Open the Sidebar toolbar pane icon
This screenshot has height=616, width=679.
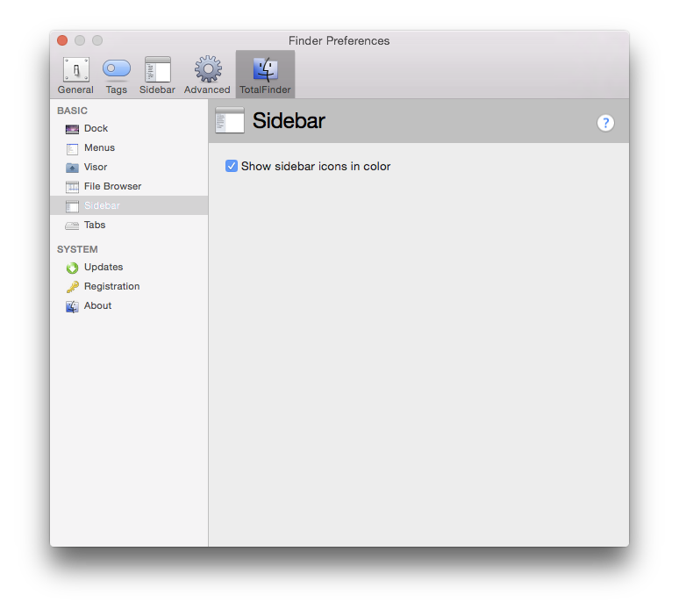pyautogui.click(x=157, y=69)
